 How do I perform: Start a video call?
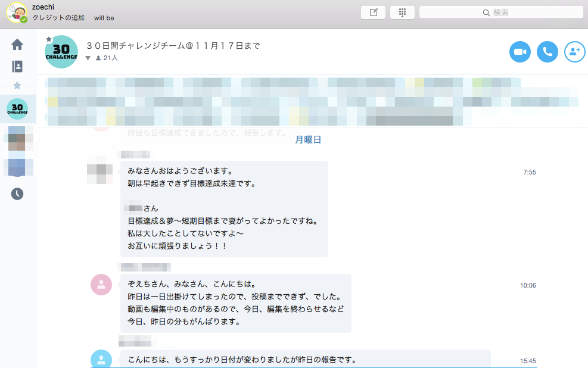[520, 52]
